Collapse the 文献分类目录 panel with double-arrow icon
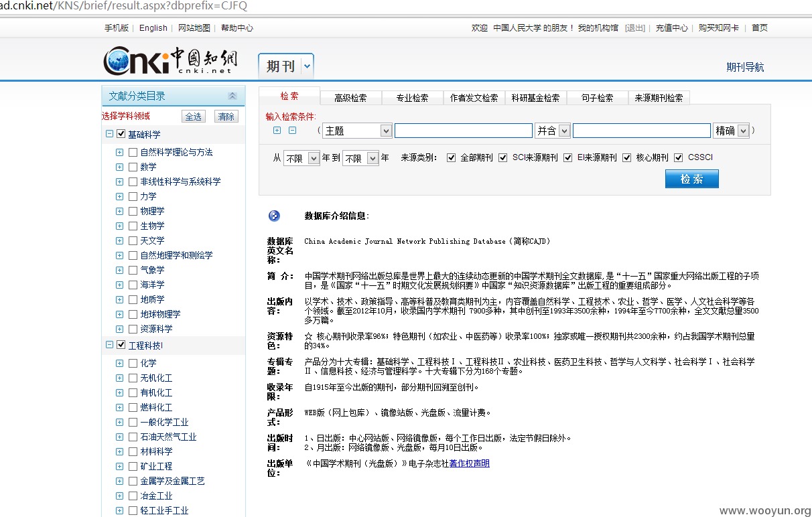This screenshot has width=812, height=517. coord(232,96)
